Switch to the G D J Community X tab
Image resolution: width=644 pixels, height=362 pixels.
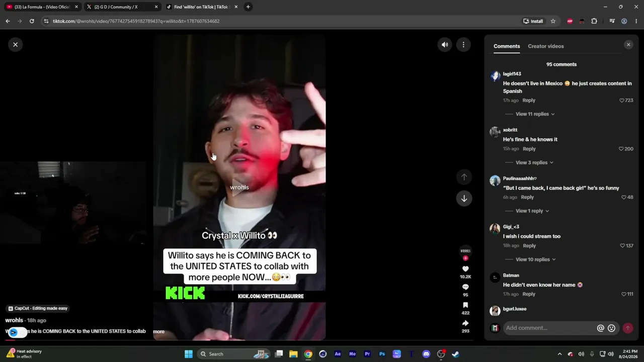[x=121, y=7]
